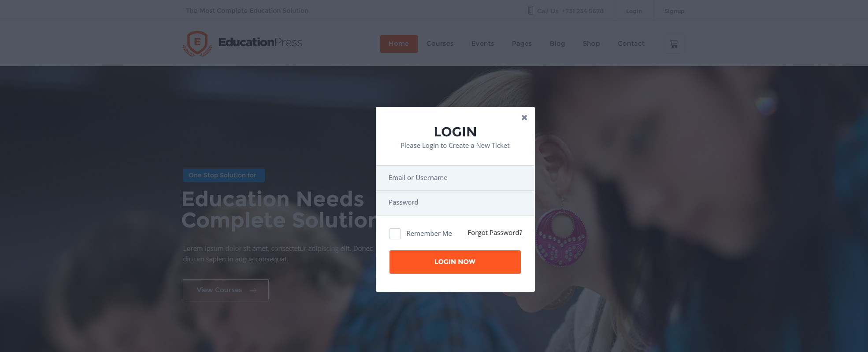This screenshot has height=352, width=868.
Task: Click the Forgot Password? link
Action: [x=495, y=233]
